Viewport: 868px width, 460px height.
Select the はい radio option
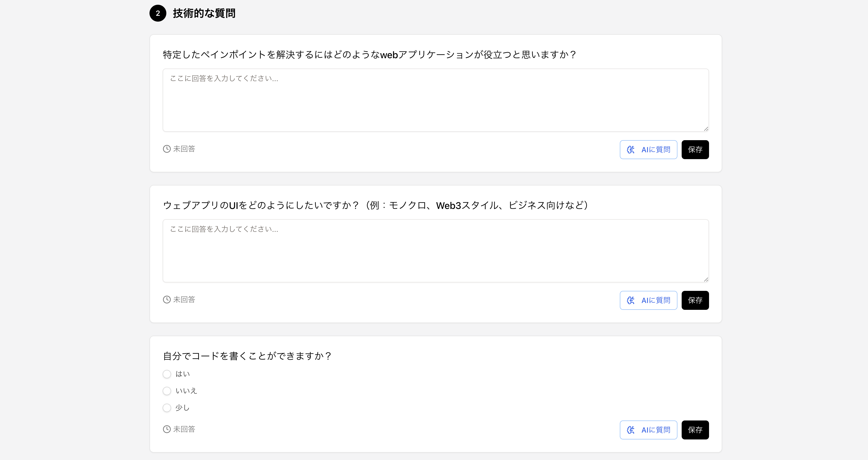pyautogui.click(x=167, y=374)
